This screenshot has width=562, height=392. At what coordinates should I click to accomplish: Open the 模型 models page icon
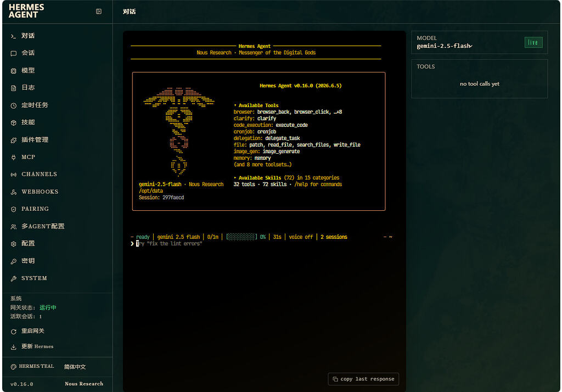[14, 71]
